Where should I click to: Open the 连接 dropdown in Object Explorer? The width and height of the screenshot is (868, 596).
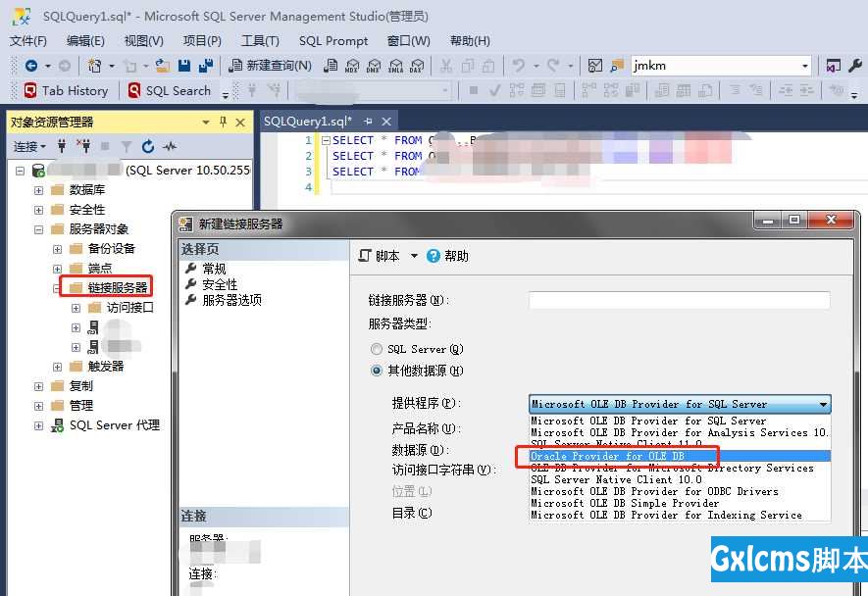tap(29, 146)
